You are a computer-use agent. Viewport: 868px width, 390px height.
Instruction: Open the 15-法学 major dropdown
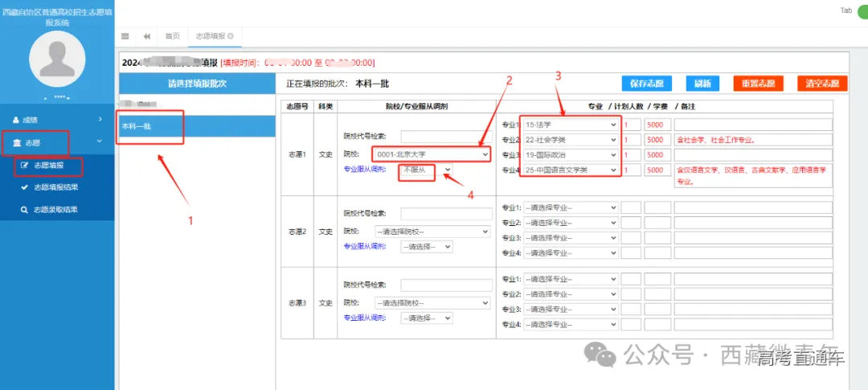point(571,125)
